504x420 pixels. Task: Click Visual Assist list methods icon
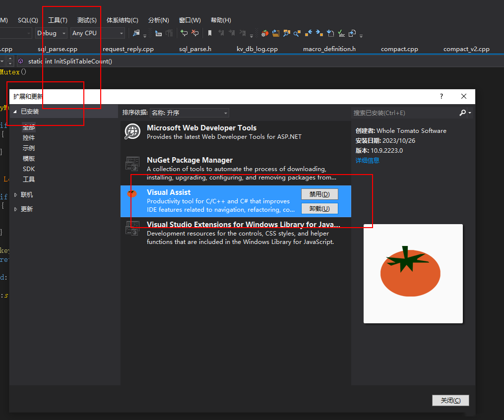point(330,33)
